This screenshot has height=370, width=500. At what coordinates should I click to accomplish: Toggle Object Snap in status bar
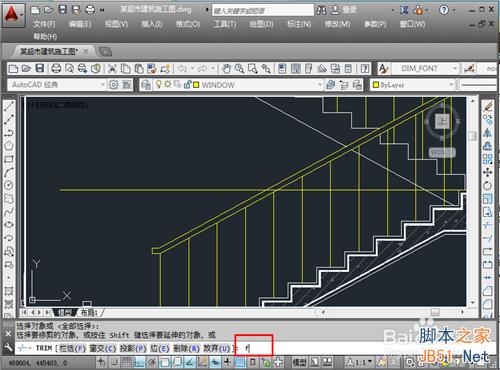[164, 362]
